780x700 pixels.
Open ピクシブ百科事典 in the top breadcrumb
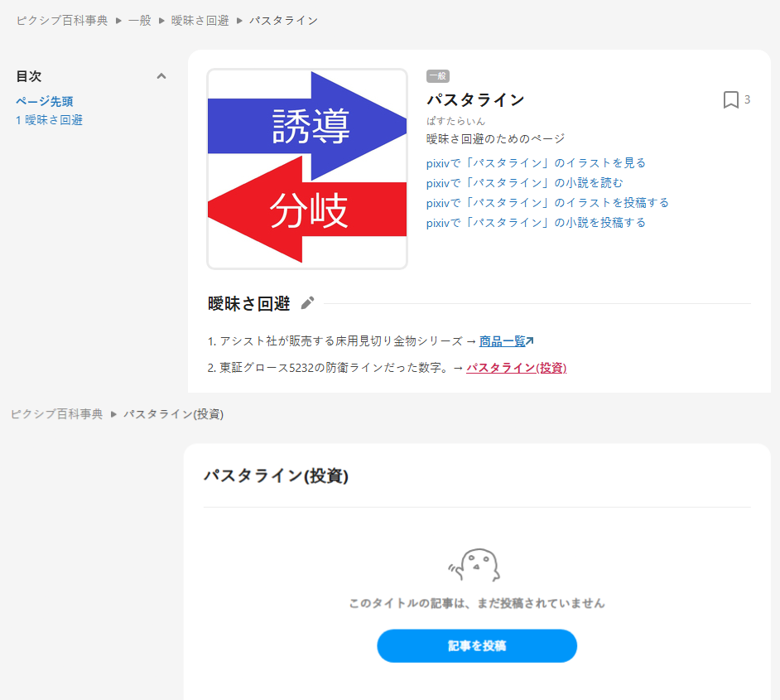(x=62, y=20)
